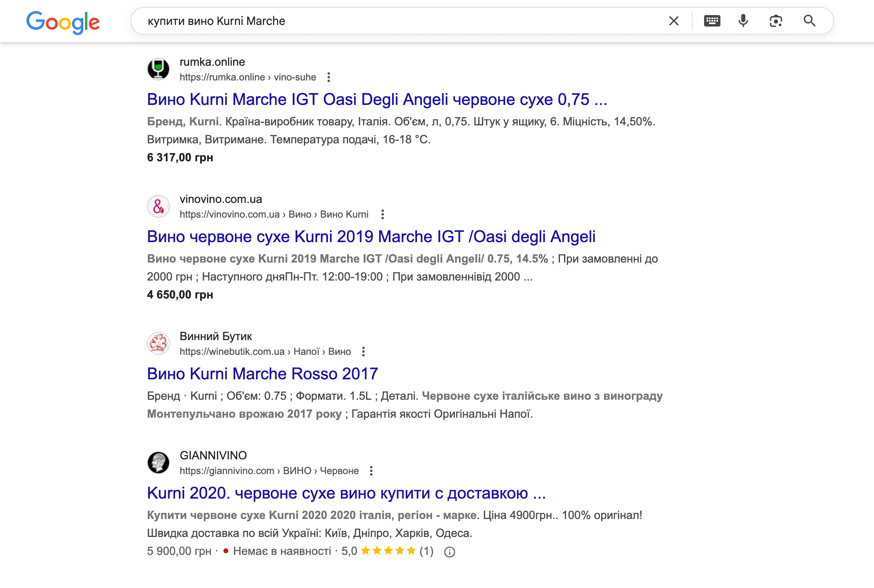The width and height of the screenshot is (874, 588).
Task: Open three-dot menu for rumka.online result
Action: click(329, 77)
